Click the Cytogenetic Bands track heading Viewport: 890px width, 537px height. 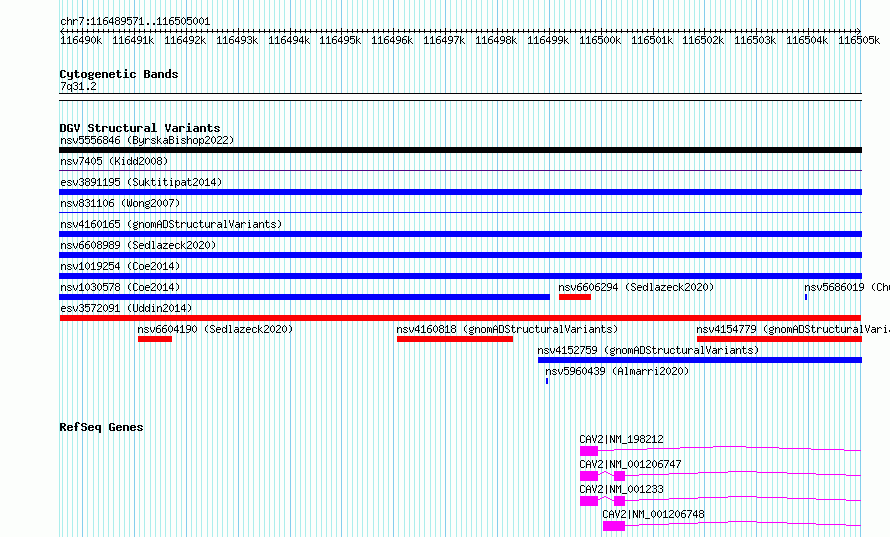[119, 74]
